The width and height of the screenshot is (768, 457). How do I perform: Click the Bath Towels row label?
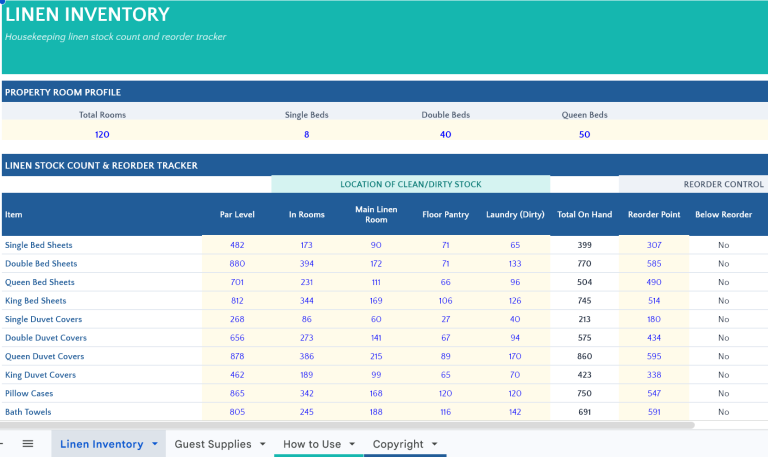28,412
